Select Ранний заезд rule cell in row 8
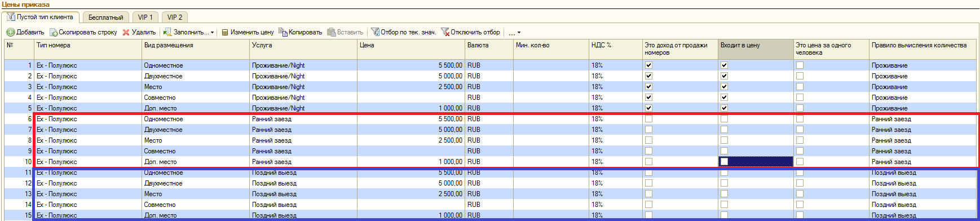This screenshot has width=980, height=221. pyautogui.click(x=922, y=140)
